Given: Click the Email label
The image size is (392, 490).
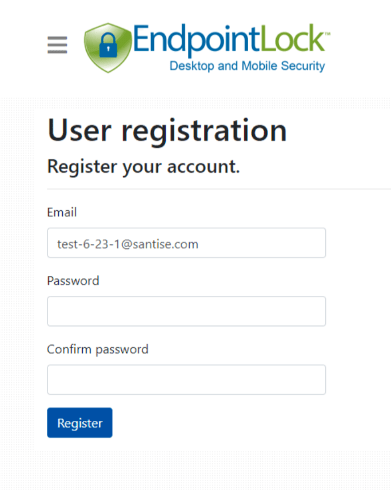Looking at the screenshot, I should point(62,212).
